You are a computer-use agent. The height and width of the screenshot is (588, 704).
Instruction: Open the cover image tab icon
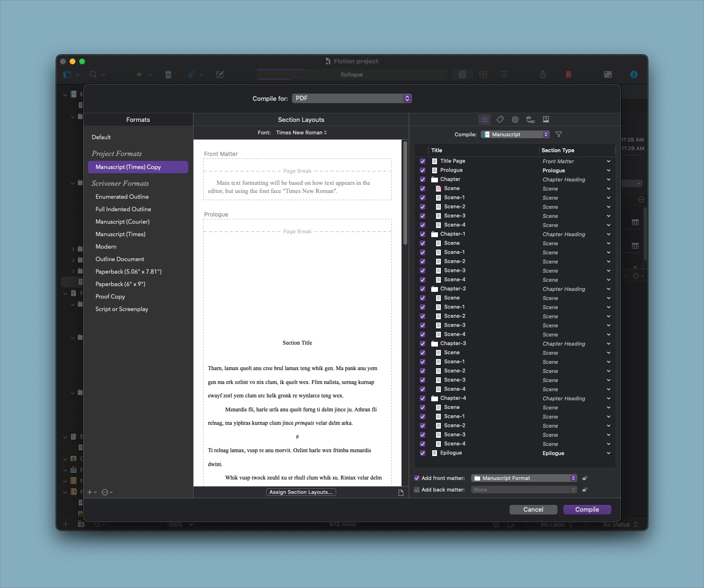click(546, 120)
